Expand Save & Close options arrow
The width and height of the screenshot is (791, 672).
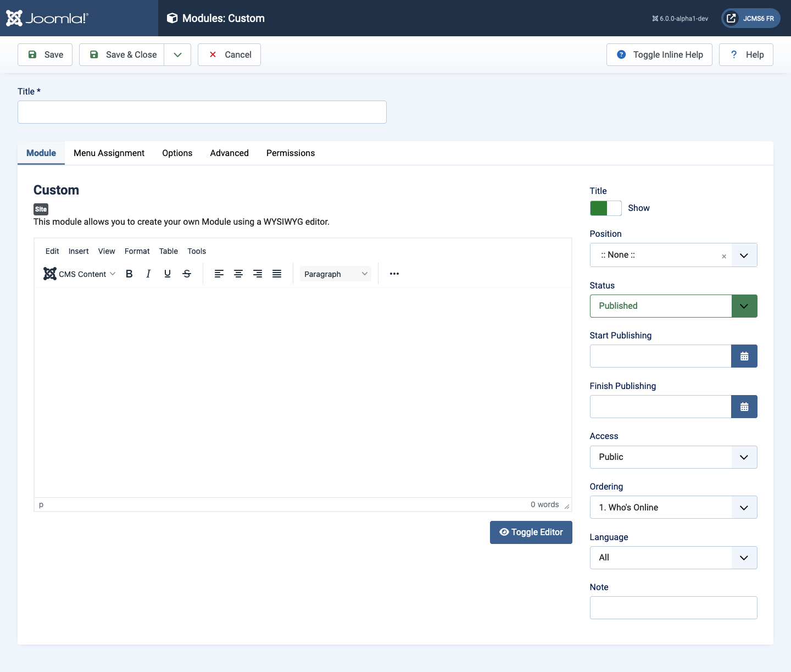point(177,54)
